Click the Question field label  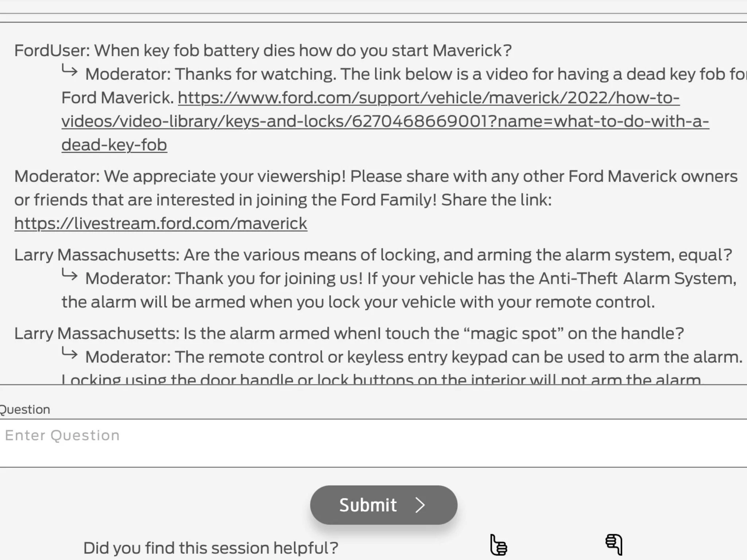25,409
